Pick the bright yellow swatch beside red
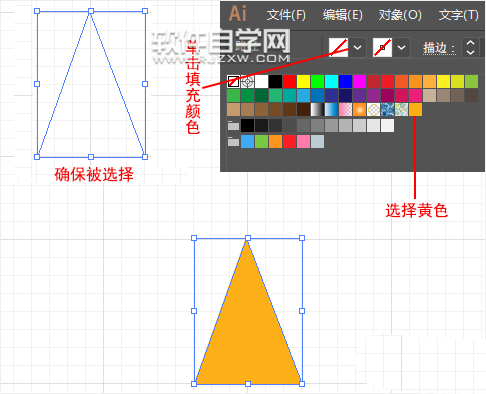The width and height of the screenshot is (486, 394). (303, 81)
